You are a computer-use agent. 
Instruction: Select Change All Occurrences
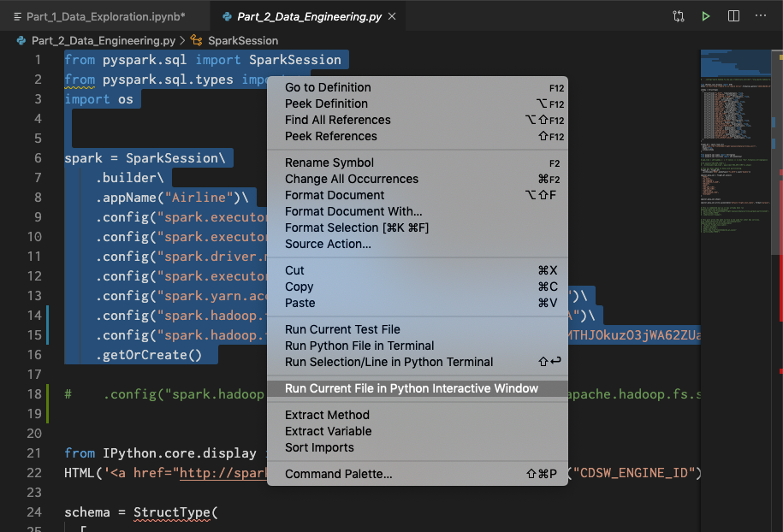[x=418, y=179]
